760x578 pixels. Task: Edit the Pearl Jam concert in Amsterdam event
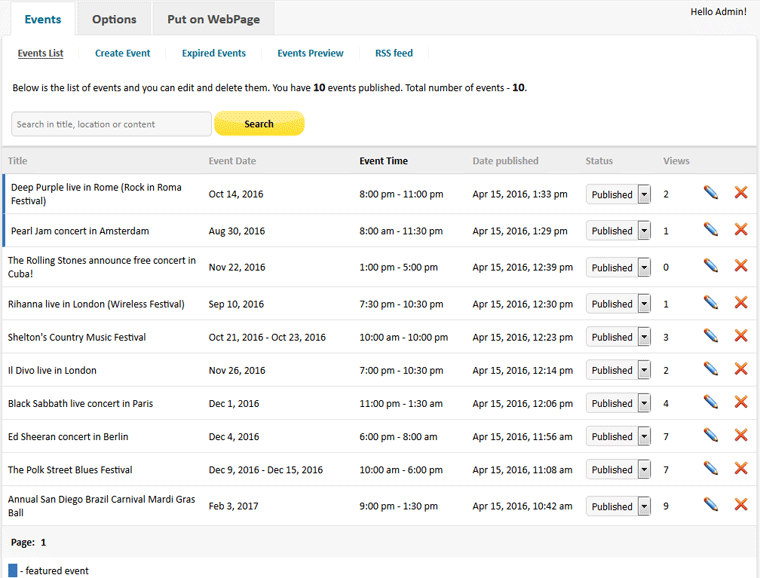tap(711, 229)
